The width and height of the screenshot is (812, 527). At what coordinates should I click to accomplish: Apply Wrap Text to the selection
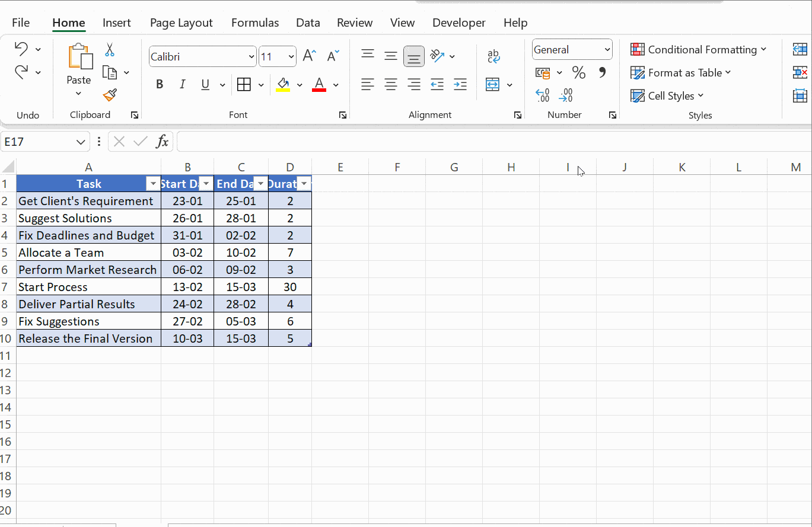(493, 56)
